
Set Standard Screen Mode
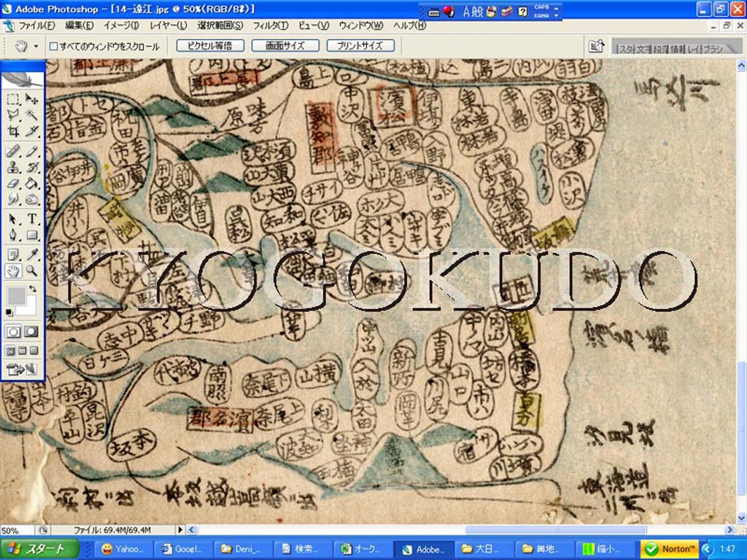(11, 351)
